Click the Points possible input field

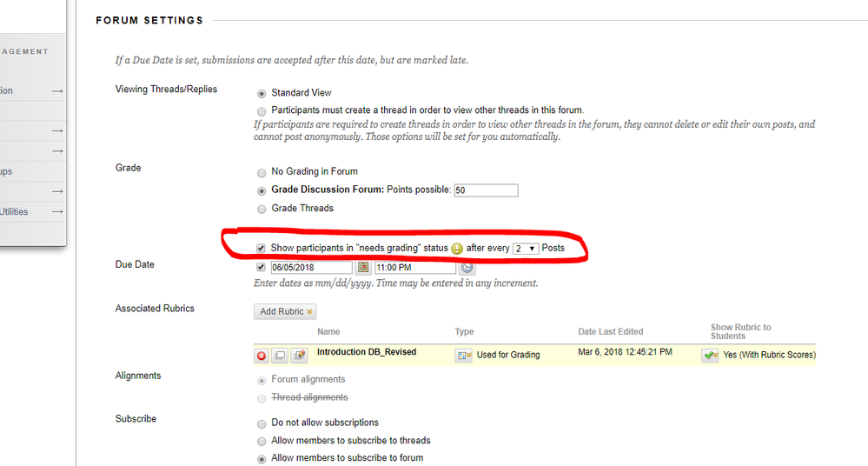485,190
